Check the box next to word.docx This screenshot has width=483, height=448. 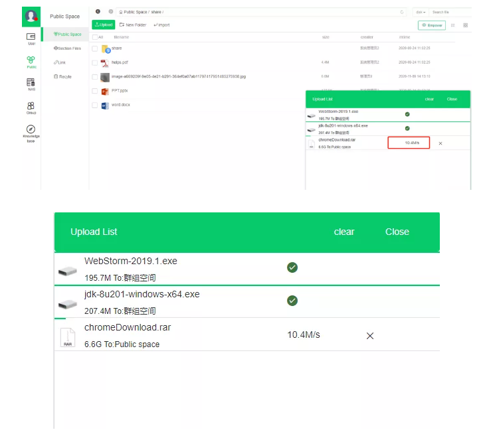coord(95,105)
